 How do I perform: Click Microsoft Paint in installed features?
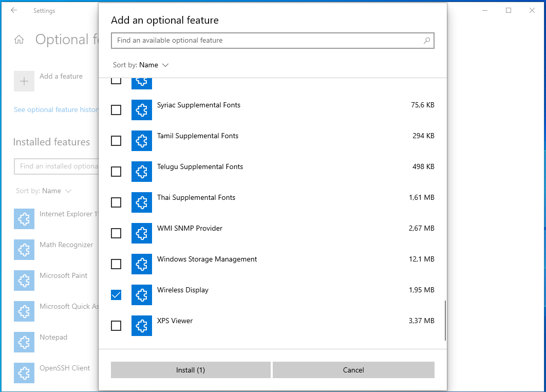point(63,275)
